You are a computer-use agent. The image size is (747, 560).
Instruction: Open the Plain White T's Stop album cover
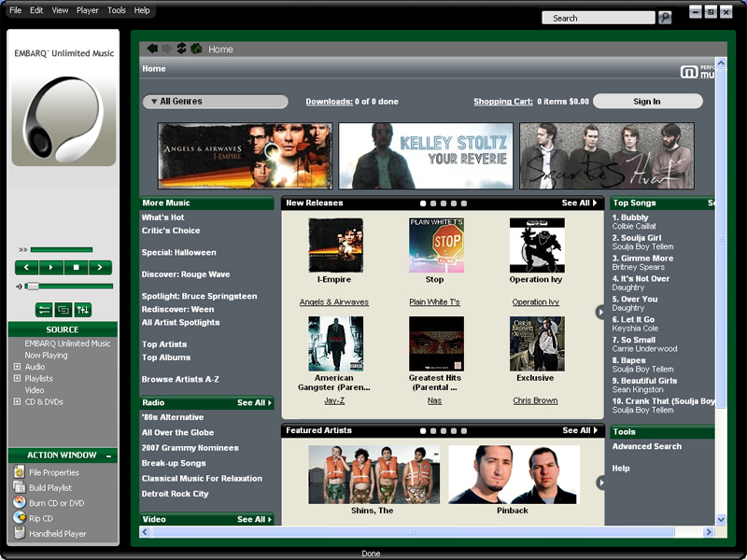click(x=436, y=245)
